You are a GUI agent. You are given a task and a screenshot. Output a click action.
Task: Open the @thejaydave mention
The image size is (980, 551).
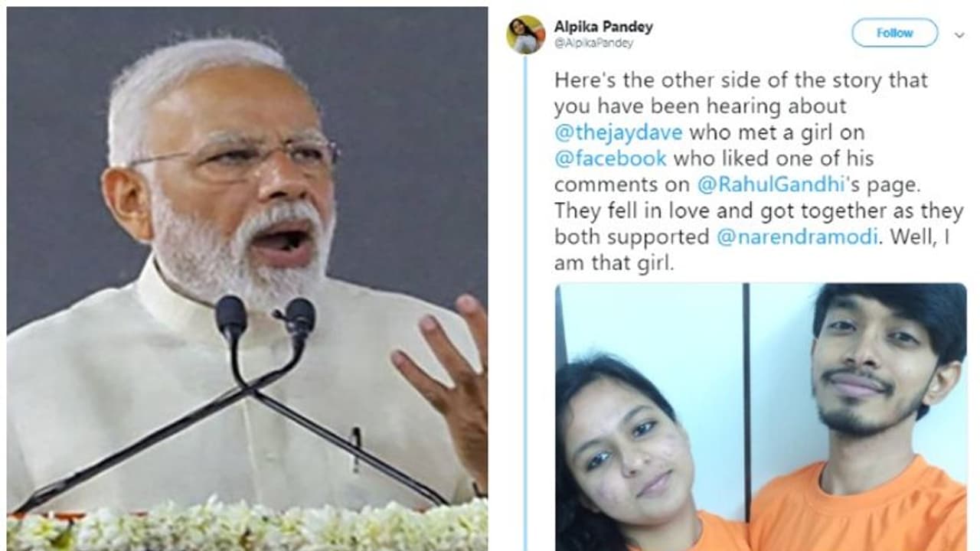tap(619, 132)
